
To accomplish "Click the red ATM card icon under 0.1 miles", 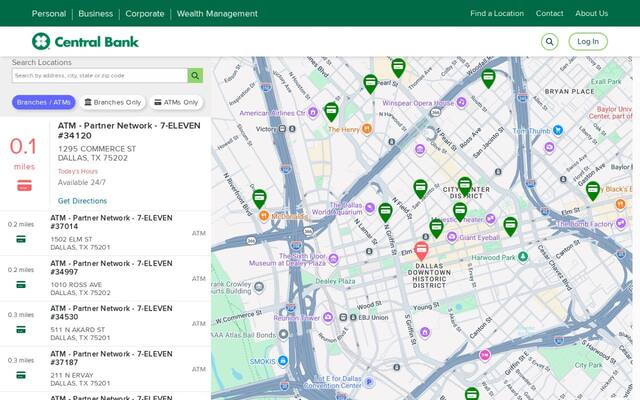I will click(x=24, y=185).
